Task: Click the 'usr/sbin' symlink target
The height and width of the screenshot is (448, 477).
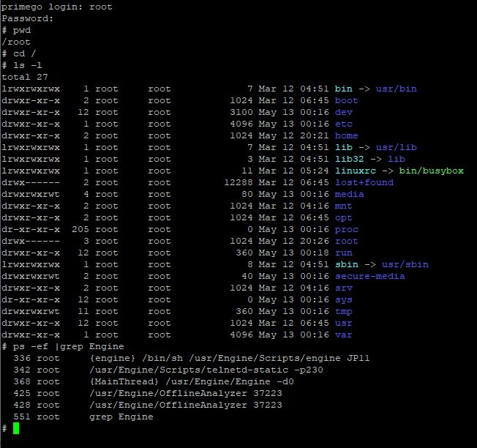Action: tap(405, 264)
